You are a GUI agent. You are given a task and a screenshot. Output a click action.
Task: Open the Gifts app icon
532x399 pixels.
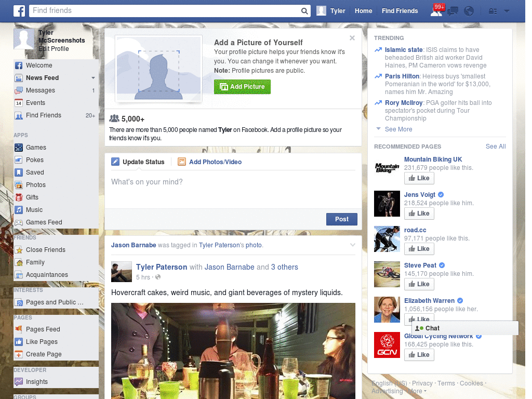click(19, 197)
